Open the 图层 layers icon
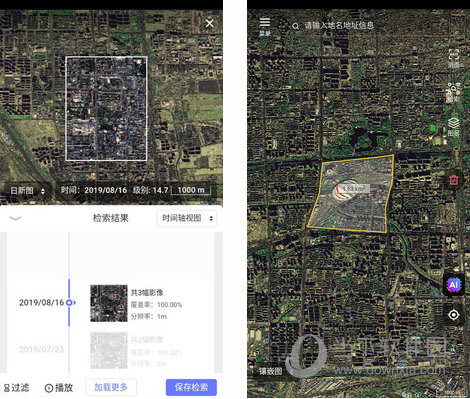 [x=453, y=127]
